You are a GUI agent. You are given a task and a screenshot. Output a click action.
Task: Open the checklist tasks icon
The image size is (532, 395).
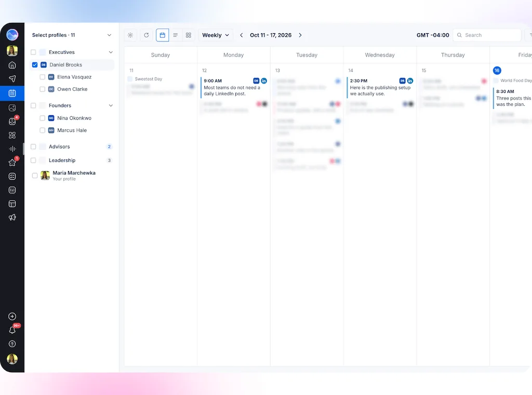tap(12, 176)
